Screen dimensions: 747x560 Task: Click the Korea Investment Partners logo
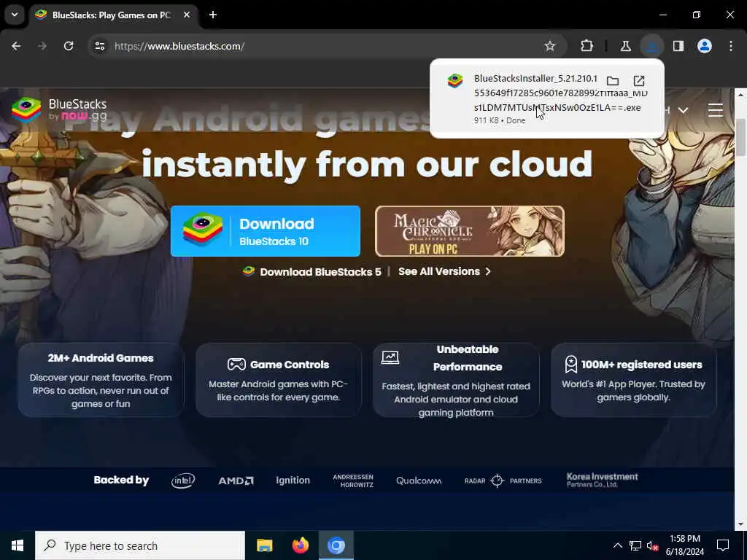coord(602,480)
